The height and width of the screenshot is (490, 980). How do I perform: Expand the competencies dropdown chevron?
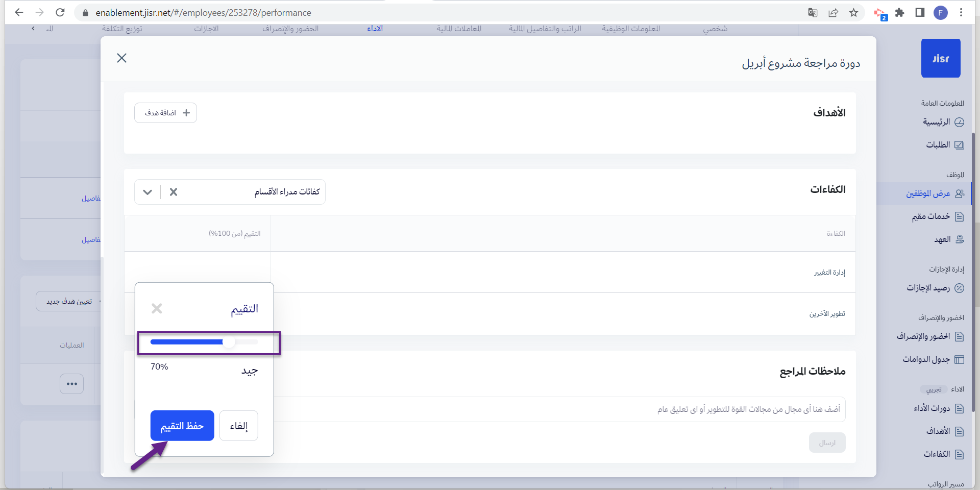point(148,192)
